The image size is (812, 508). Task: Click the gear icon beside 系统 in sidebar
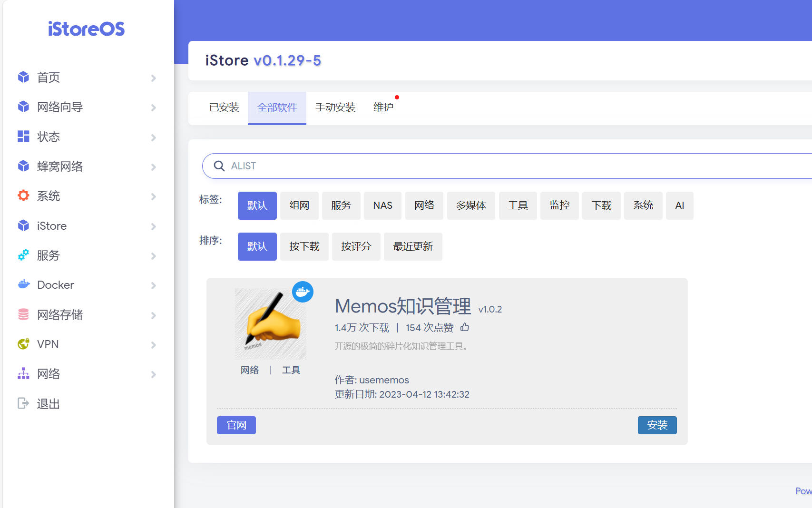pyautogui.click(x=23, y=195)
